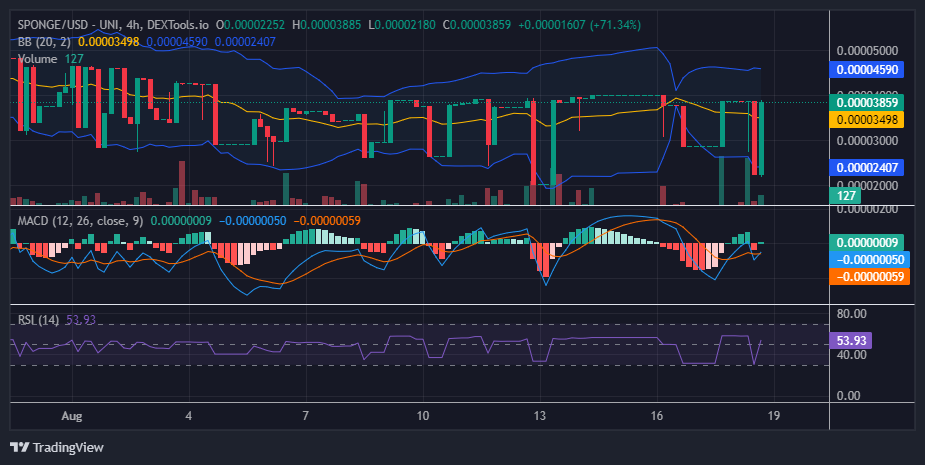Image resolution: width=925 pixels, height=465 pixels.
Task: Click the TradingView logo
Action: (x=57, y=447)
